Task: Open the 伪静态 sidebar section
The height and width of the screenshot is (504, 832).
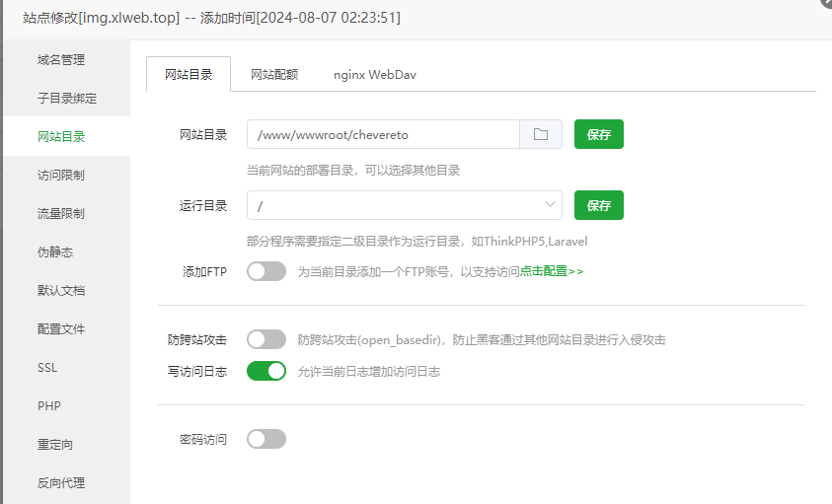Action: click(x=55, y=252)
